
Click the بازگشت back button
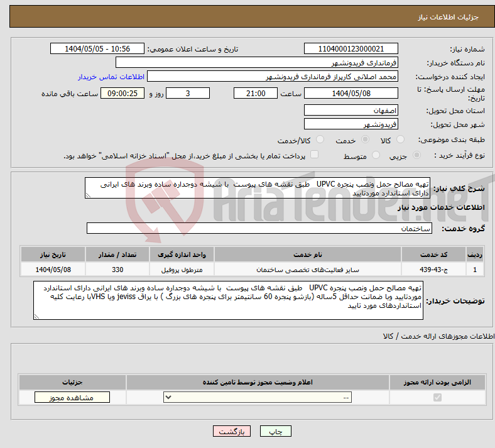pyautogui.click(x=232, y=431)
